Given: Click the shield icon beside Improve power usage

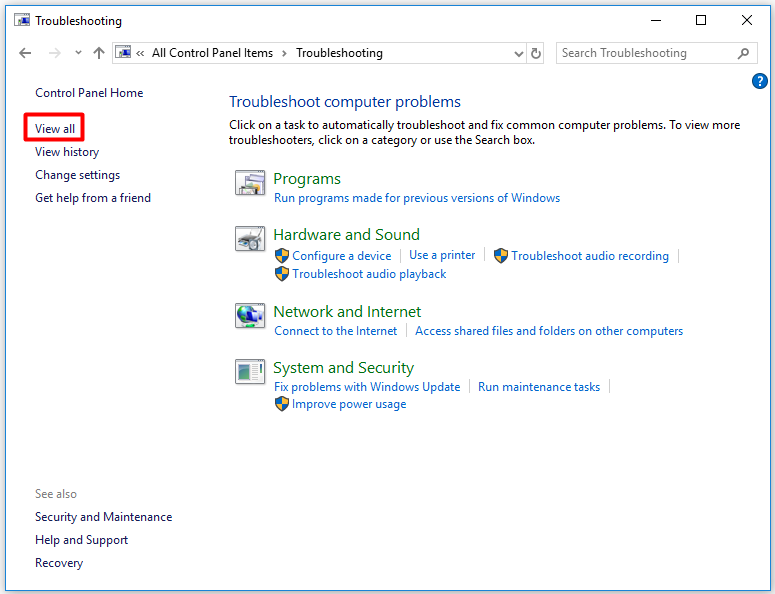Looking at the screenshot, I should 282,404.
